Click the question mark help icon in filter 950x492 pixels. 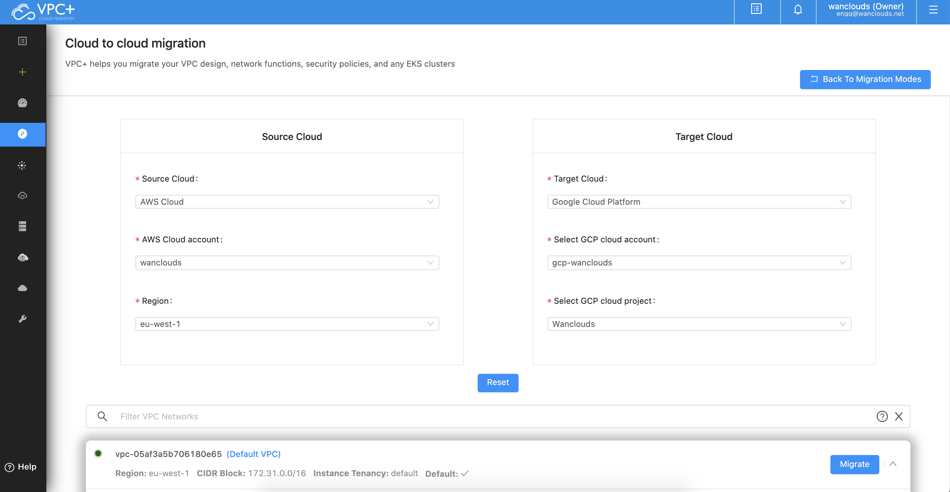[882, 416]
